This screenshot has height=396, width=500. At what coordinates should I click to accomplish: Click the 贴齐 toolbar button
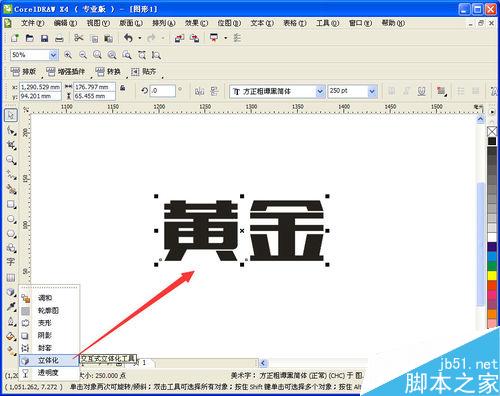tap(144, 71)
